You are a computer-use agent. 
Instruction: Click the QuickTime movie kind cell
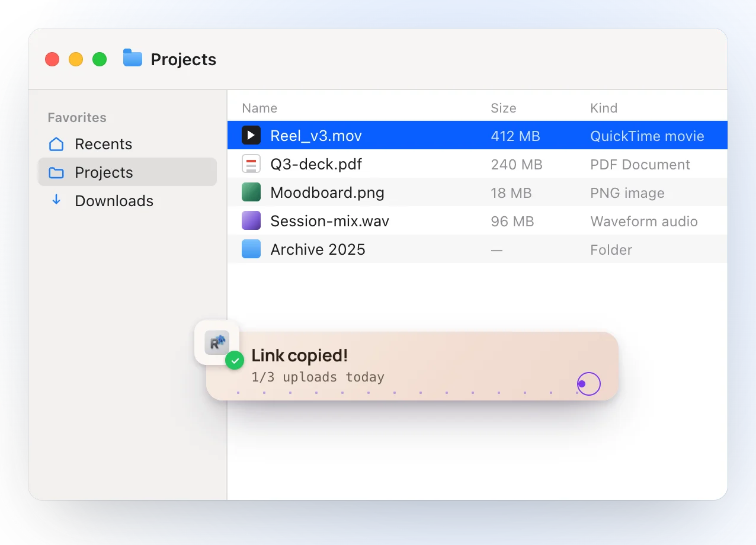coord(647,136)
